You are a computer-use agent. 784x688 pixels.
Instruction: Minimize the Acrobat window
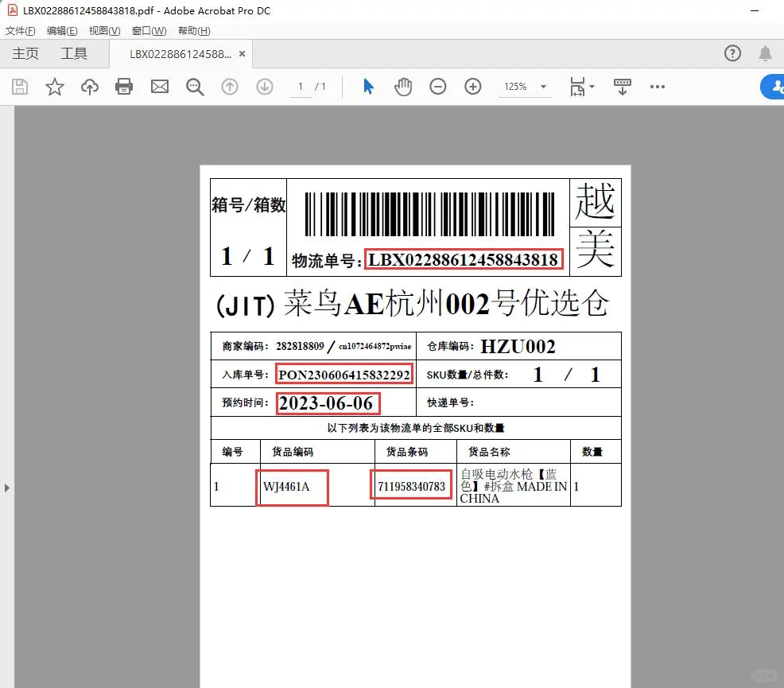tap(755, 10)
